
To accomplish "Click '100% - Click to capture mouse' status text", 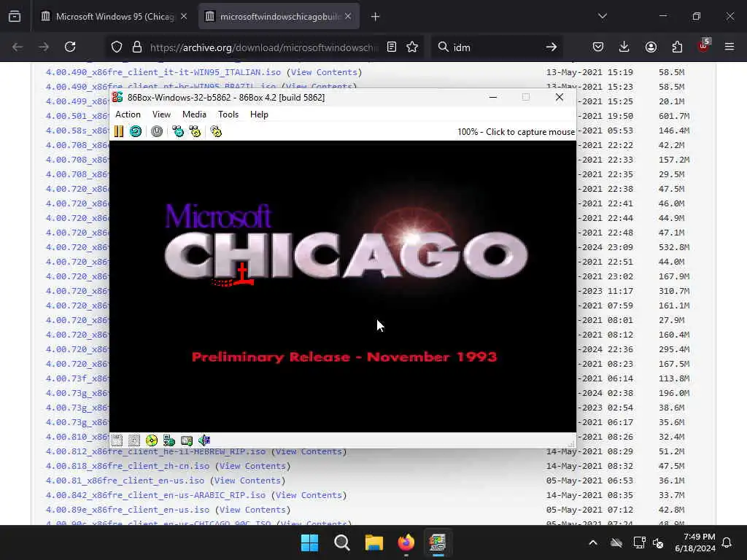I will 516,132.
